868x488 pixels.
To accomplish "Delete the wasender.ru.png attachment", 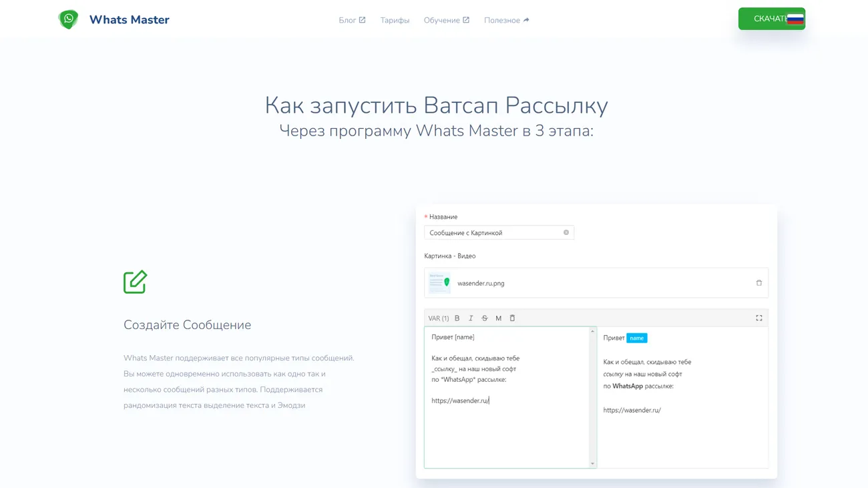I will 758,283.
